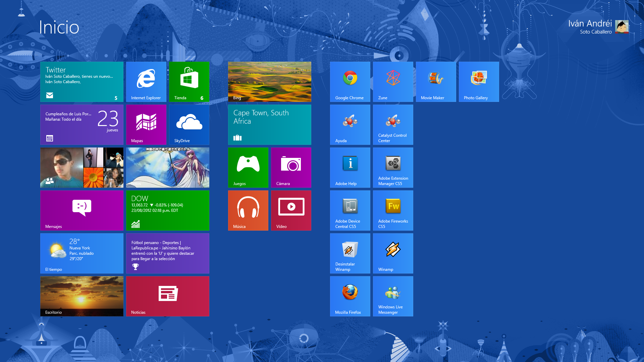The width and height of the screenshot is (644, 362).
Task: Launch the Zune tile
Action: 393,82
